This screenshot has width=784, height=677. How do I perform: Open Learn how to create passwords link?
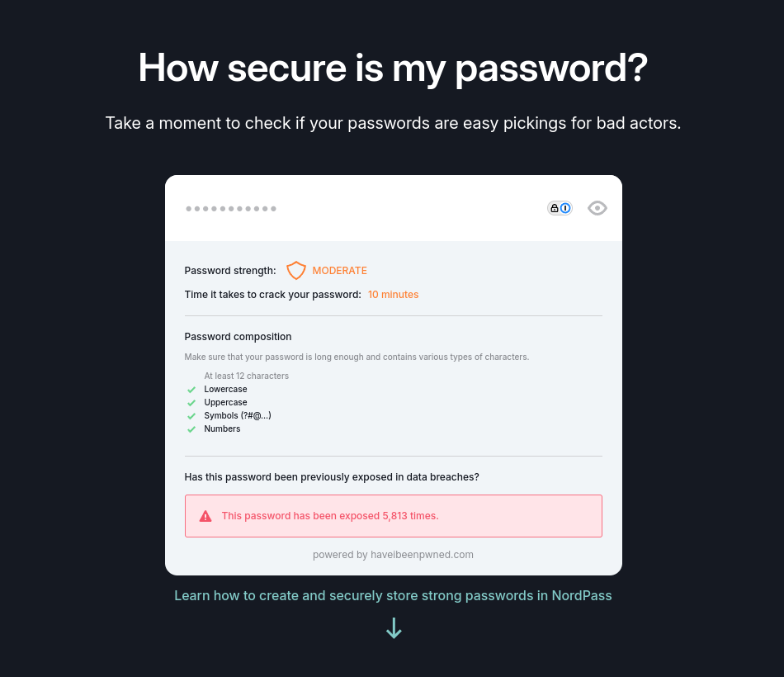(x=393, y=595)
